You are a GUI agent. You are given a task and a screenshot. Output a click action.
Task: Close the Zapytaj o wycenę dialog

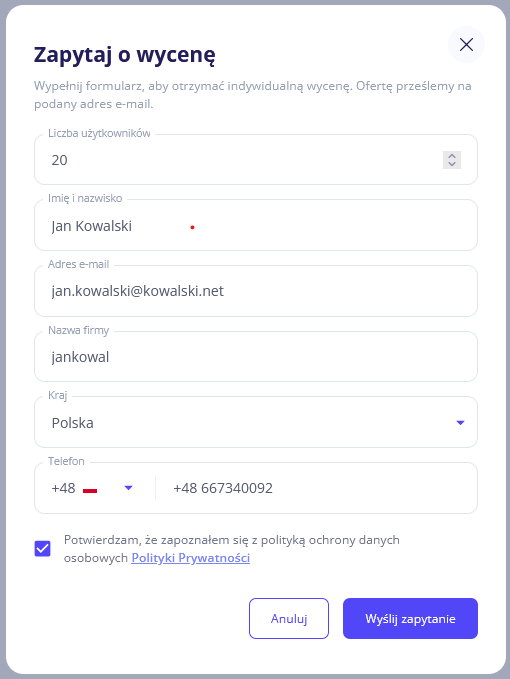pos(466,44)
